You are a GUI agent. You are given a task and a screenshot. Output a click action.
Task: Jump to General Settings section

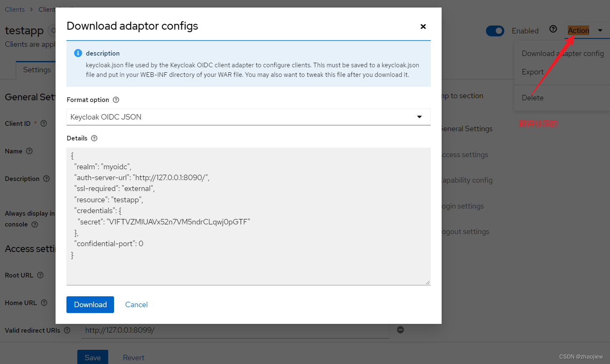pyautogui.click(x=467, y=129)
